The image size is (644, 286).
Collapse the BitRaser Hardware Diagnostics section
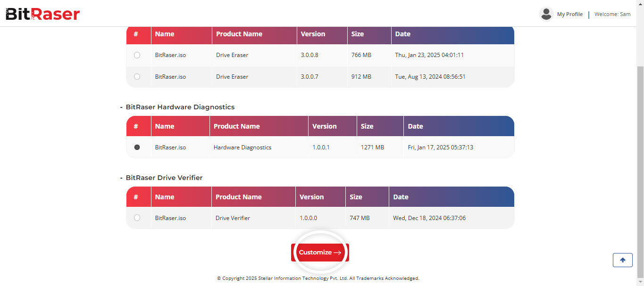pos(121,107)
